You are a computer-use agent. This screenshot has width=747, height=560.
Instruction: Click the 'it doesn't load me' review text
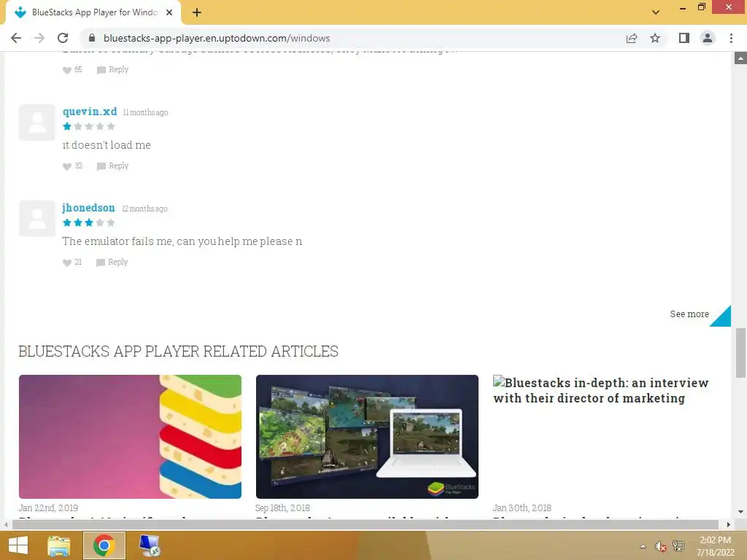pos(107,145)
